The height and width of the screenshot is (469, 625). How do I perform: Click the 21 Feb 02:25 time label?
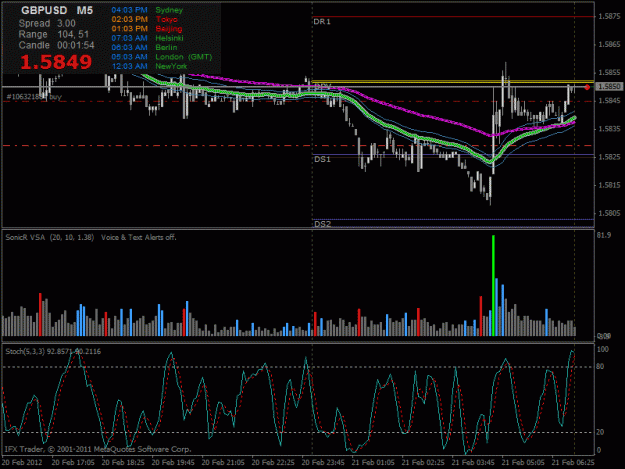[423, 463]
